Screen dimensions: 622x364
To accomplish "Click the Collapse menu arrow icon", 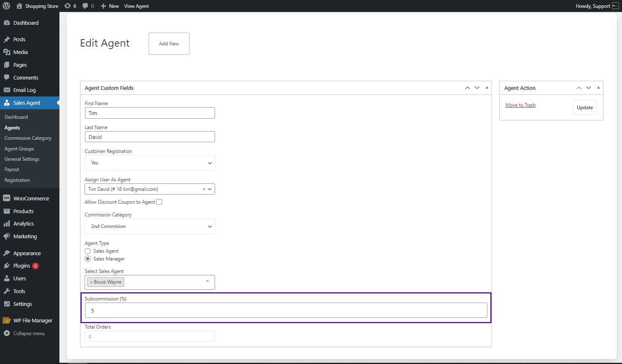I will pyautogui.click(x=7, y=333).
